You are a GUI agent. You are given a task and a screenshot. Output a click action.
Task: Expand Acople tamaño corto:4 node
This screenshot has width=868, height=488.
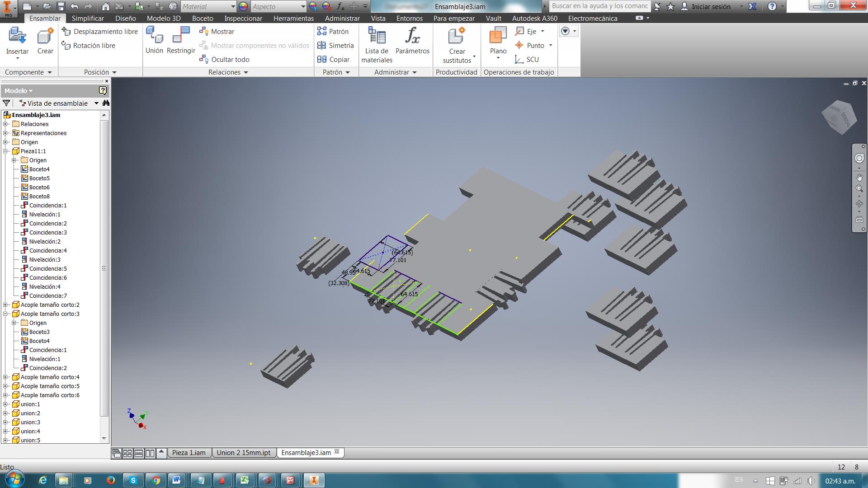[x=6, y=377]
